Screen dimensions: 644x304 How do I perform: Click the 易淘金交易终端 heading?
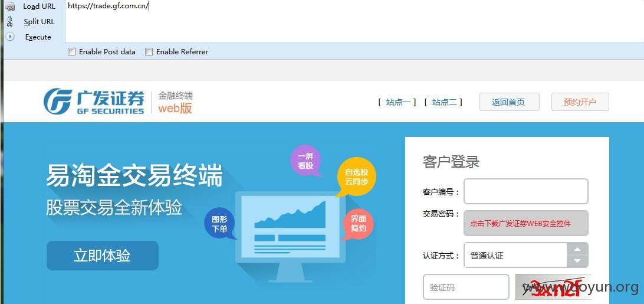pyautogui.click(x=134, y=175)
